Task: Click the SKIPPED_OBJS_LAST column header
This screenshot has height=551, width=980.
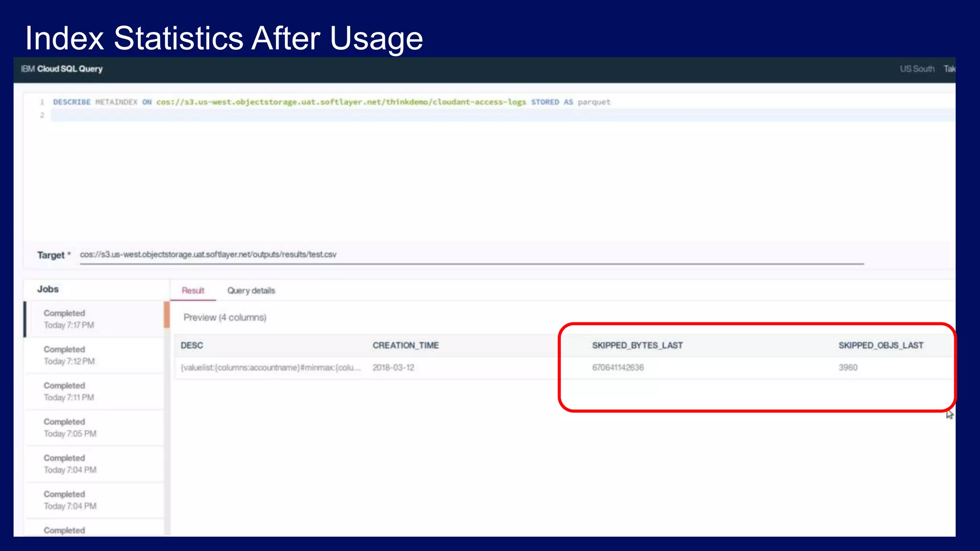Action: pyautogui.click(x=881, y=345)
